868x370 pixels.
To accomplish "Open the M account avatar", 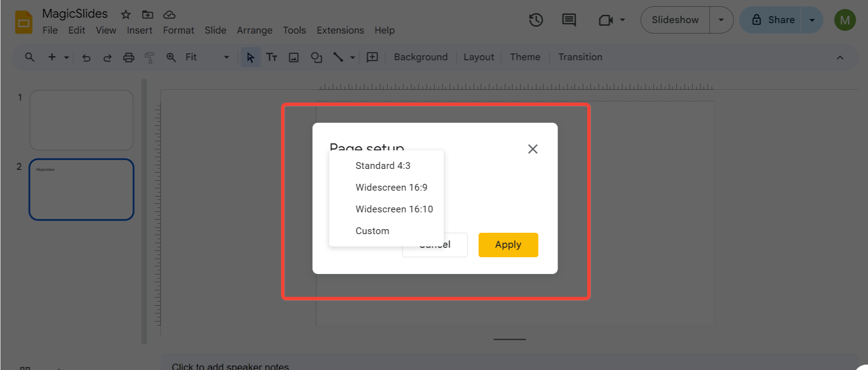I will click(844, 20).
